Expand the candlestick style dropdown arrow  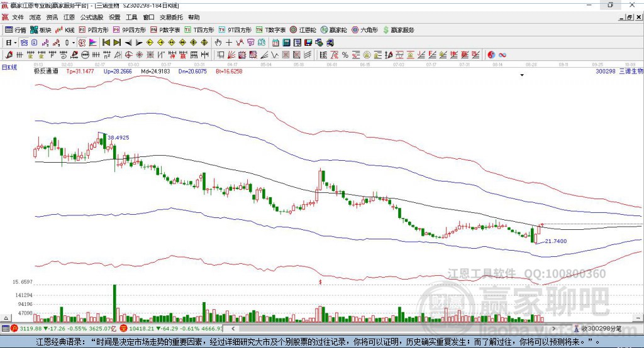pos(74,42)
